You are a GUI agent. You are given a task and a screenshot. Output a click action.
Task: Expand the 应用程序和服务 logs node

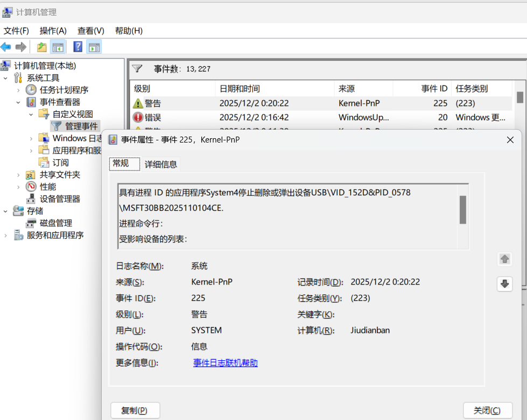pyautogui.click(x=31, y=151)
